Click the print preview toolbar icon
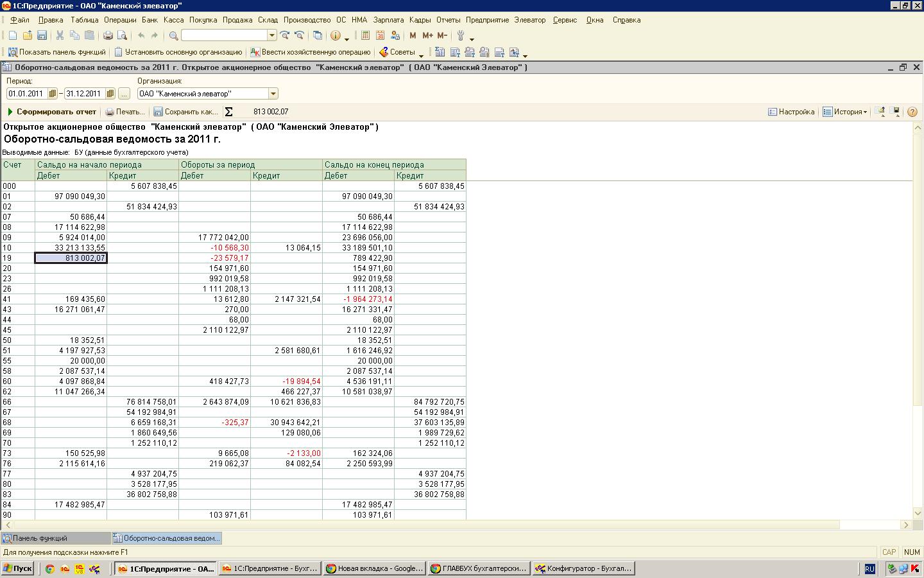The image size is (924, 578). click(122, 36)
